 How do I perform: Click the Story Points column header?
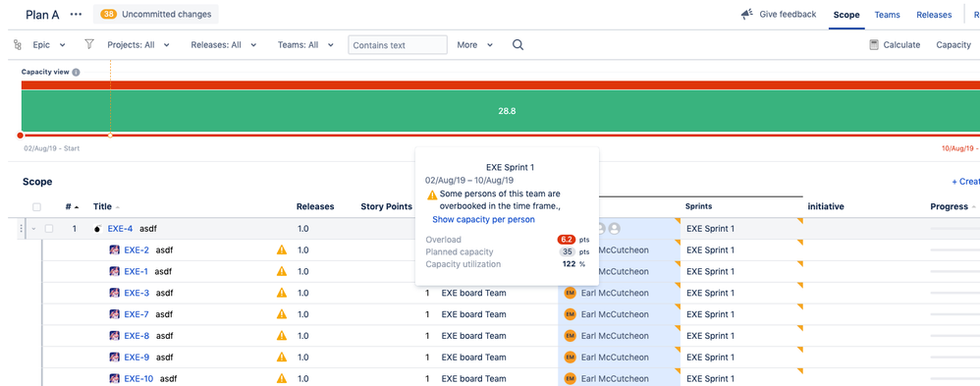point(386,206)
